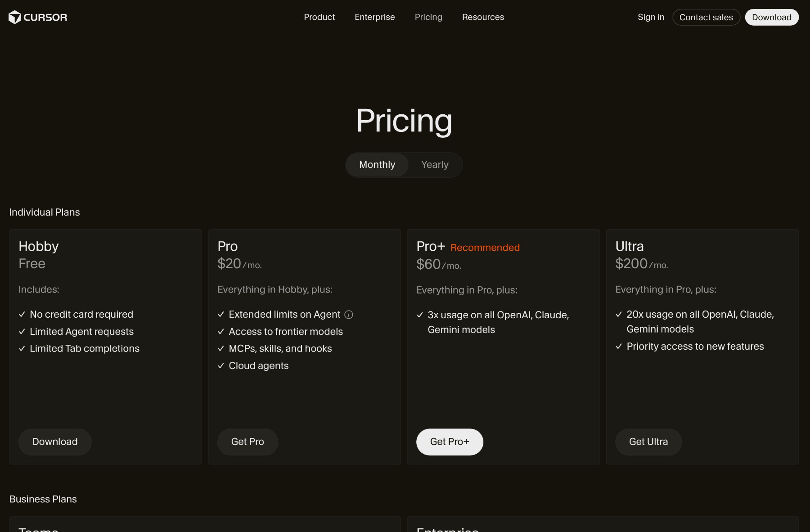Click the info icon beside Extended limits
The height and width of the screenshot is (532, 810).
click(x=349, y=315)
